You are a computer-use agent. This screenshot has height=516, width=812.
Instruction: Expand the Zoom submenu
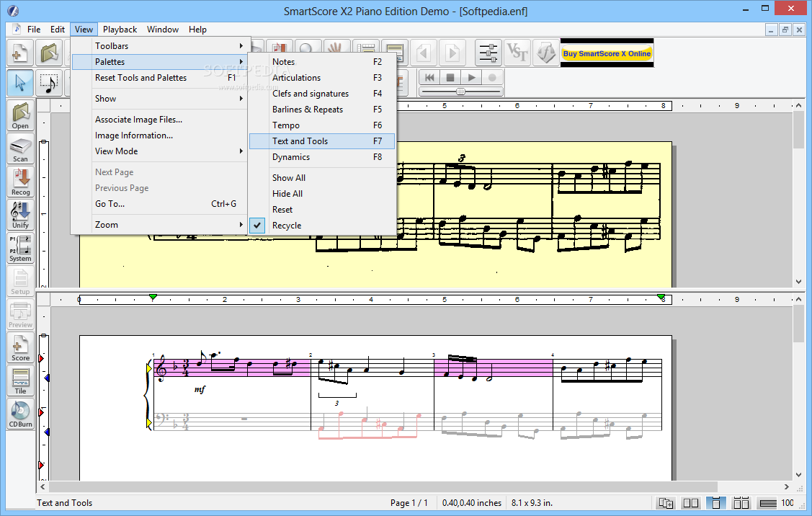tap(161, 225)
